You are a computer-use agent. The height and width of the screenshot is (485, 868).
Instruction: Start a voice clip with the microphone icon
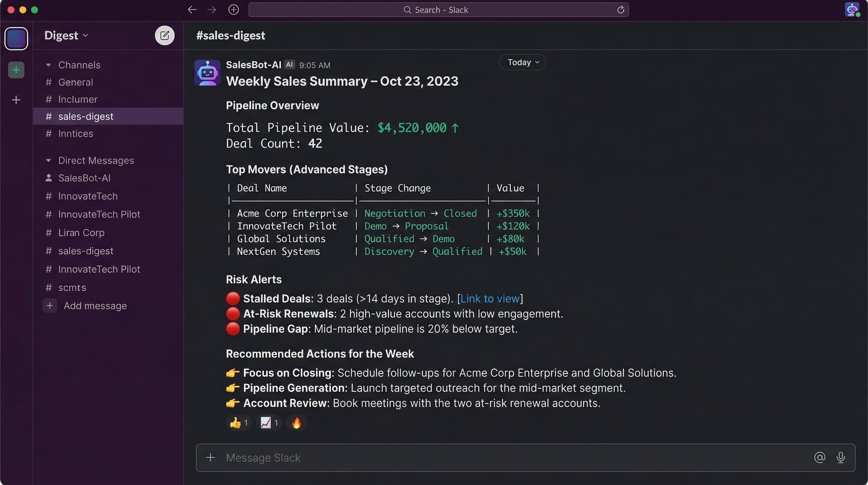coord(841,457)
